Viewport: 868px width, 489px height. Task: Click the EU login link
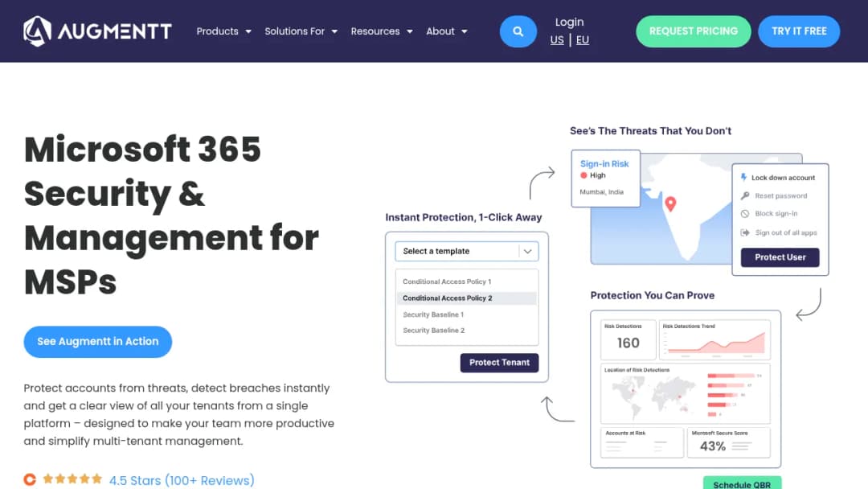(583, 40)
